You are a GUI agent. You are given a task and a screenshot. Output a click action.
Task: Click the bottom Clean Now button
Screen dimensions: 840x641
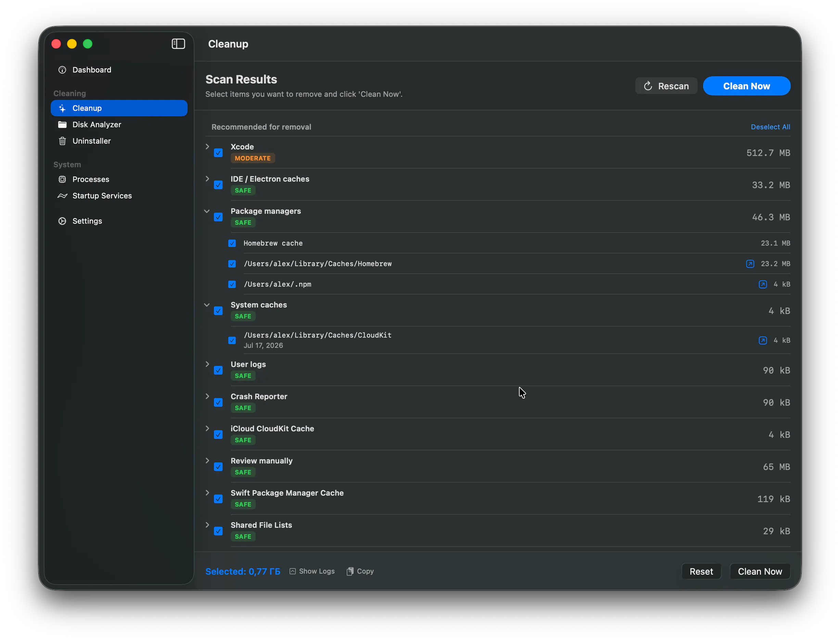point(760,572)
